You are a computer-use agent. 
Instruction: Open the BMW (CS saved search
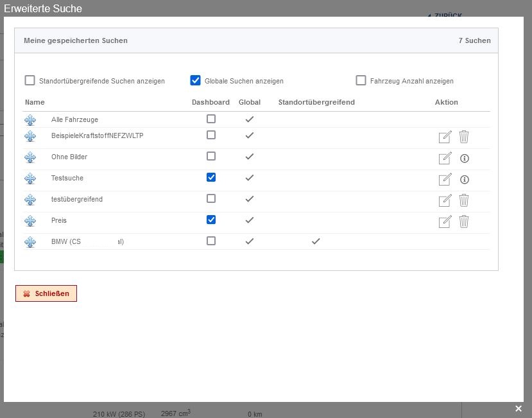coord(87,242)
